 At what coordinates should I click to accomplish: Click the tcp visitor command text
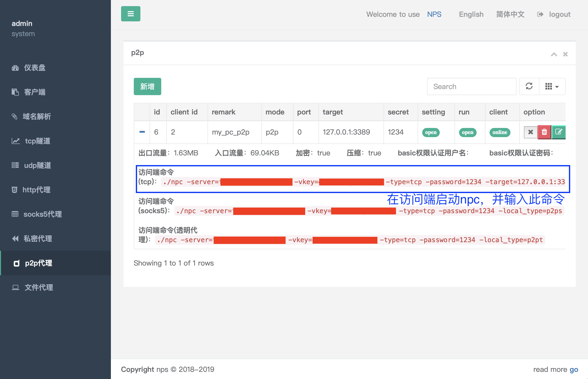(x=363, y=182)
